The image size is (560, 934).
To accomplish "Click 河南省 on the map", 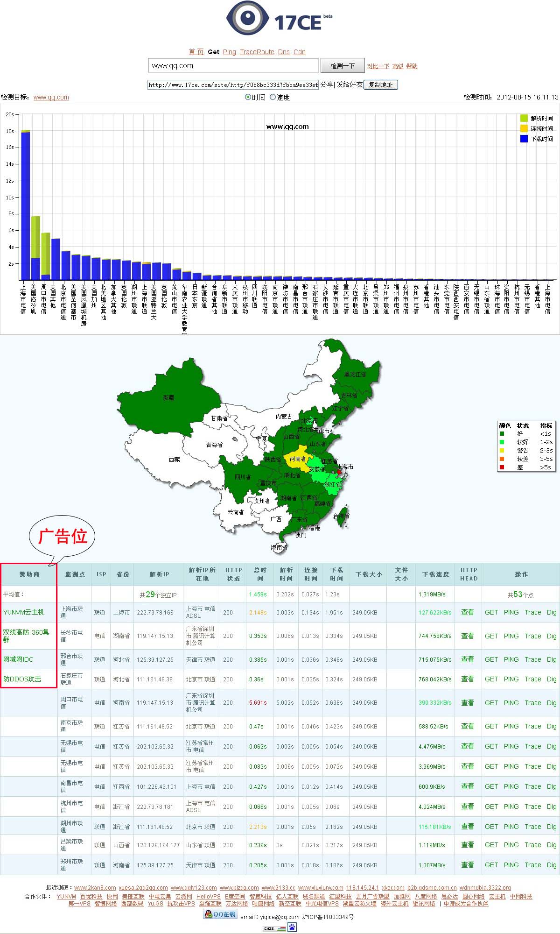I will tap(298, 459).
